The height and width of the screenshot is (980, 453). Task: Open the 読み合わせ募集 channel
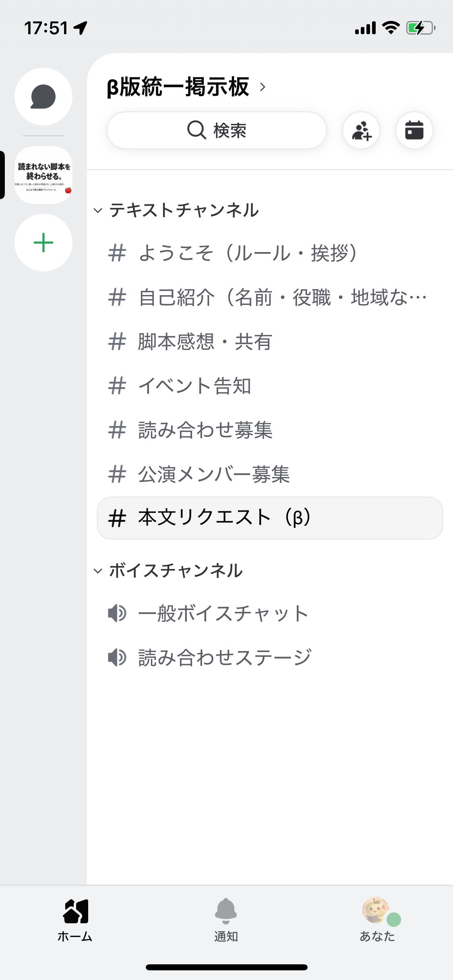coord(205,430)
